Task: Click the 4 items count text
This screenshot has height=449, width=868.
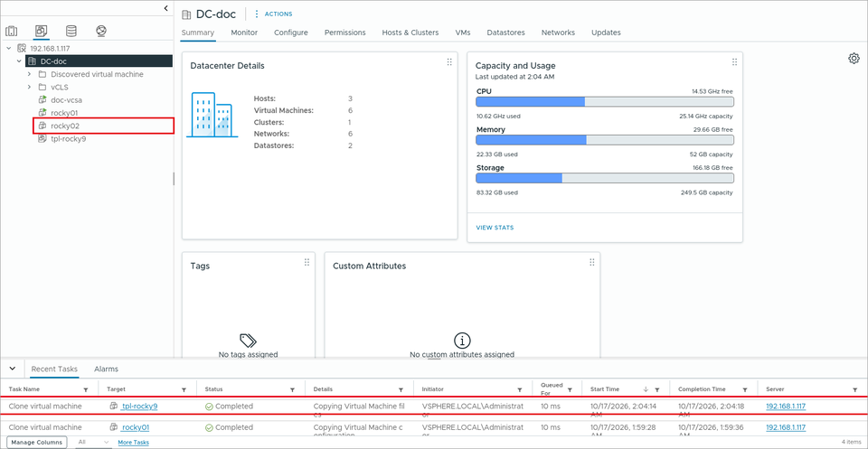Action: [x=851, y=443]
